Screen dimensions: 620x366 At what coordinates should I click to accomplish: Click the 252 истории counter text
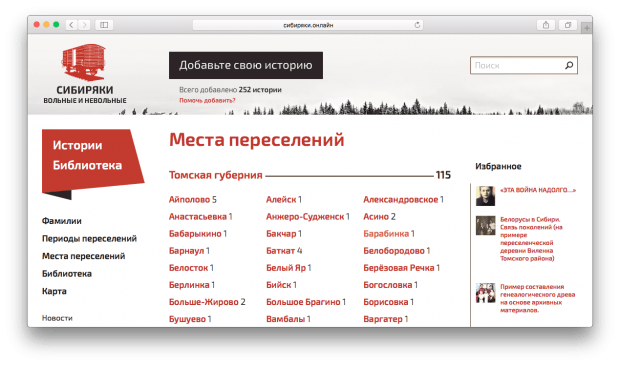pyautogui.click(x=260, y=90)
